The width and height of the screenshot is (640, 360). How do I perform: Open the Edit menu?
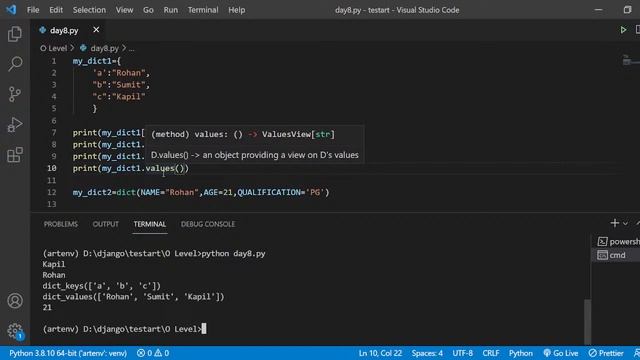56,10
